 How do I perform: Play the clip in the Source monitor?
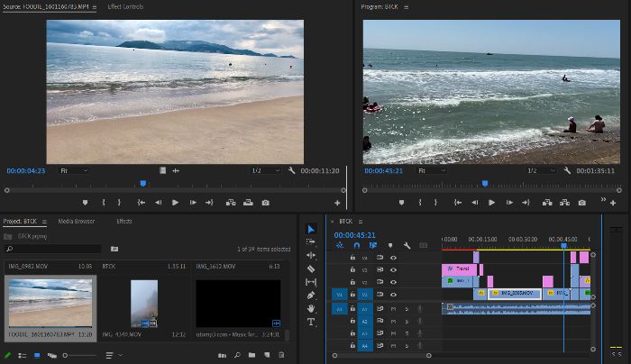[x=175, y=203]
